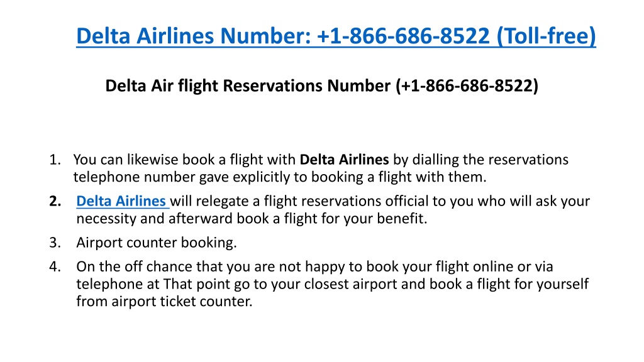The image size is (644, 362).
Task: Click the 'On the off chance that' line
Action: pos(314,266)
